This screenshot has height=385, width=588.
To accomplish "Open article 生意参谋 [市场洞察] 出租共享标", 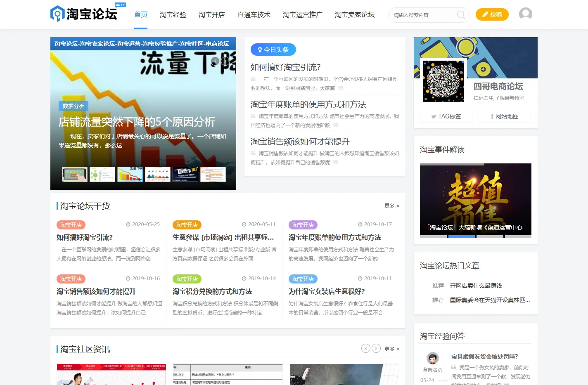I will (223, 237).
